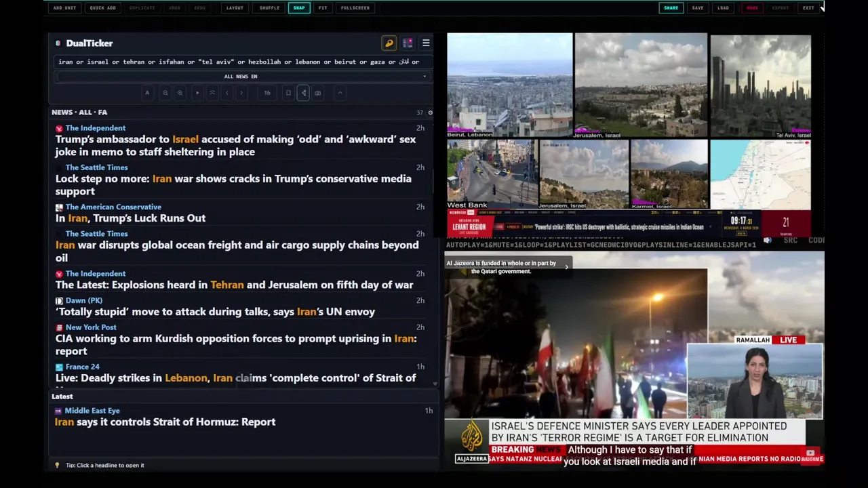Open the West Bank webcam thumbnail
Screen dimensions: 868x488
click(x=492, y=174)
